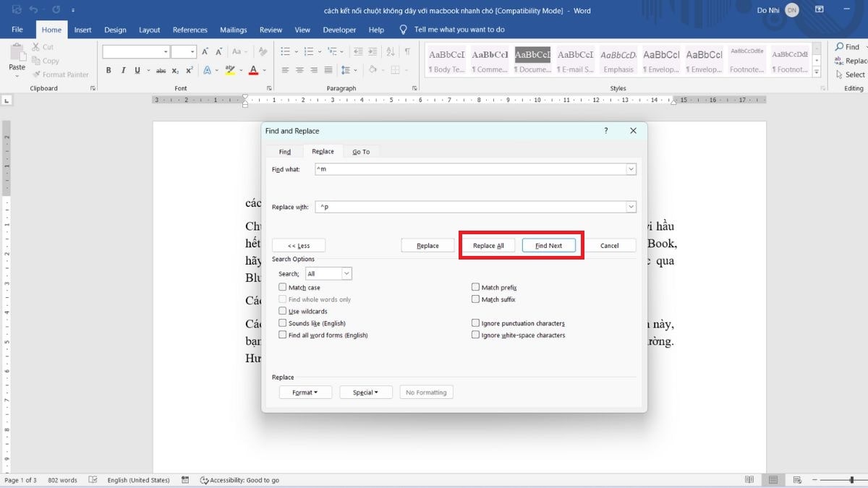This screenshot has height=488, width=868.
Task: Open the Special characters dropdown
Action: tap(365, 393)
